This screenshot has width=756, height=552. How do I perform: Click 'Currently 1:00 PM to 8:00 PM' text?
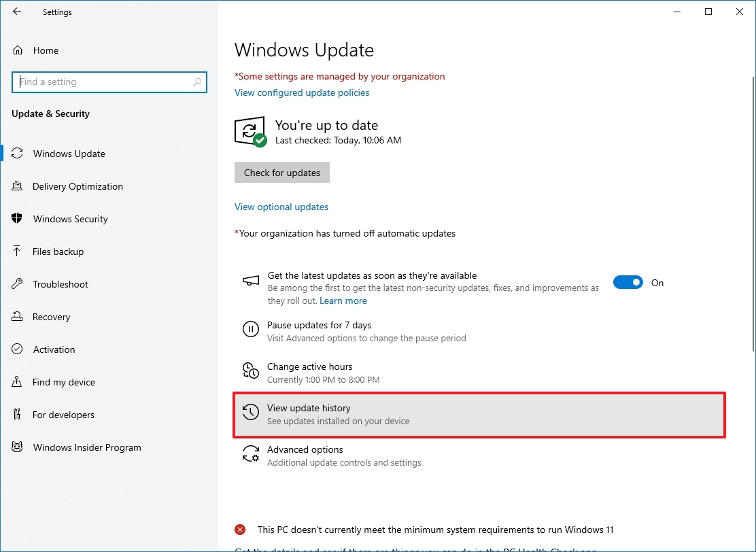(x=324, y=380)
